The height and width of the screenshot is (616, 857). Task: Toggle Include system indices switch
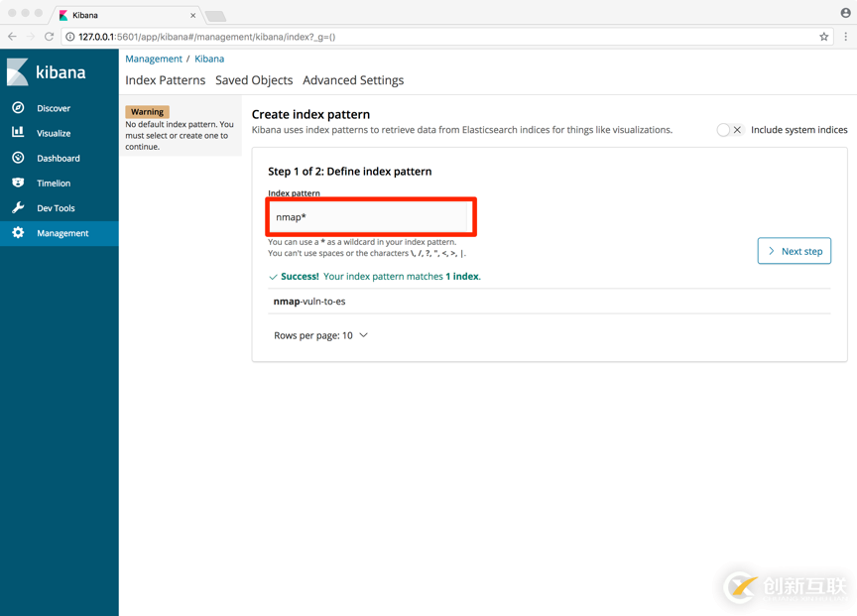point(730,130)
